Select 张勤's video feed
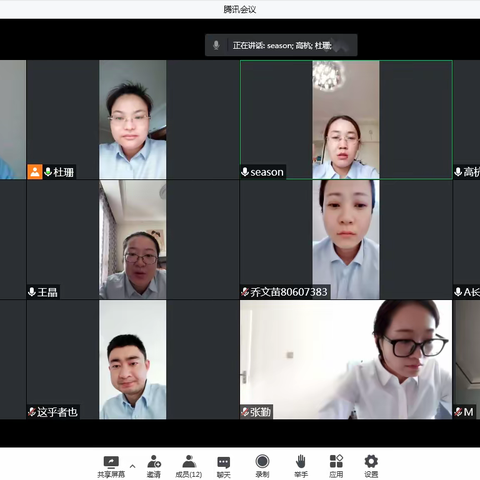The width and height of the screenshot is (480, 480). coord(346,359)
